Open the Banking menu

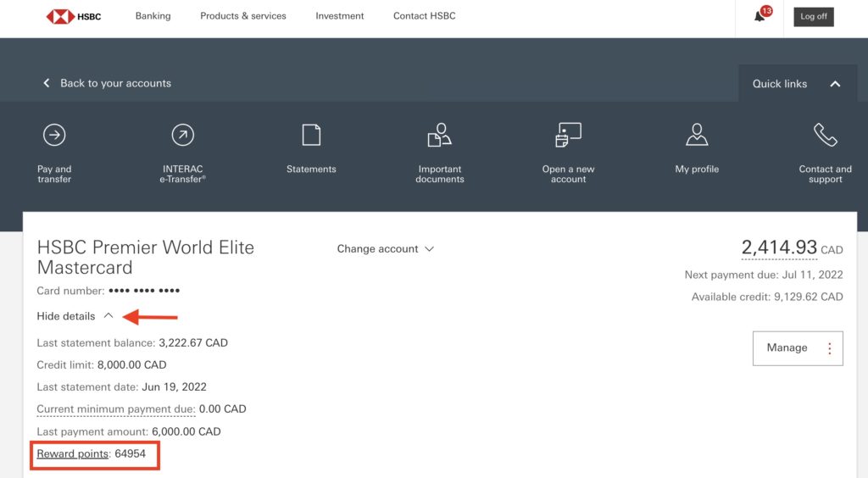click(153, 16)
